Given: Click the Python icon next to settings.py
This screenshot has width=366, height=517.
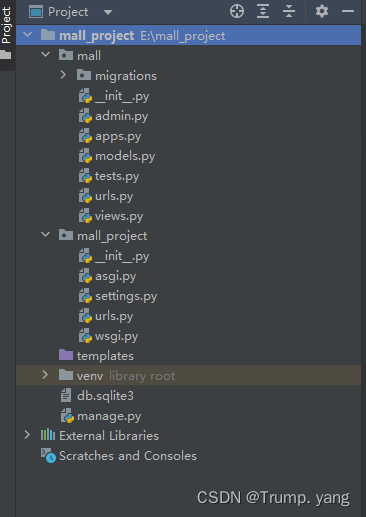Looking at the screenshot, I should (85, 296).
